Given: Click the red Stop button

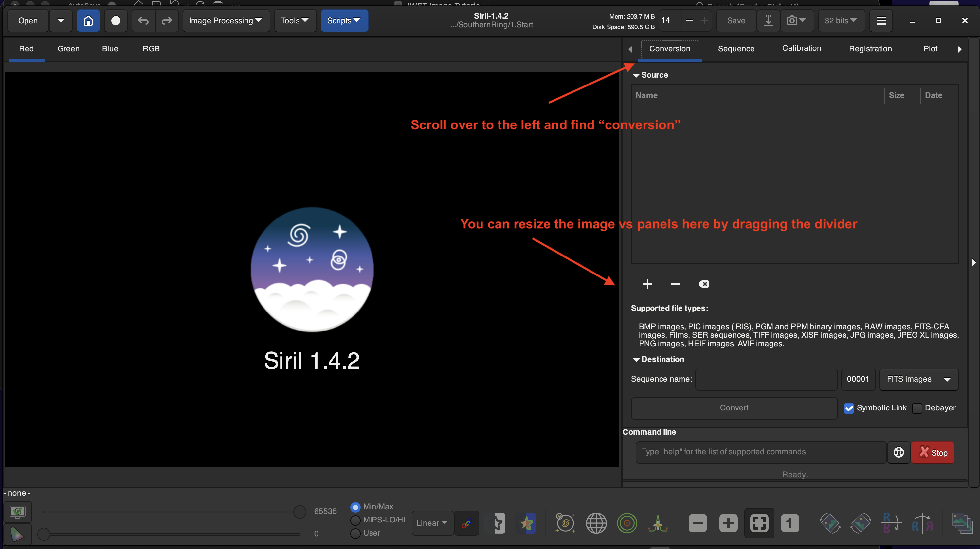Looking at the screenshot, I should 933,452.
